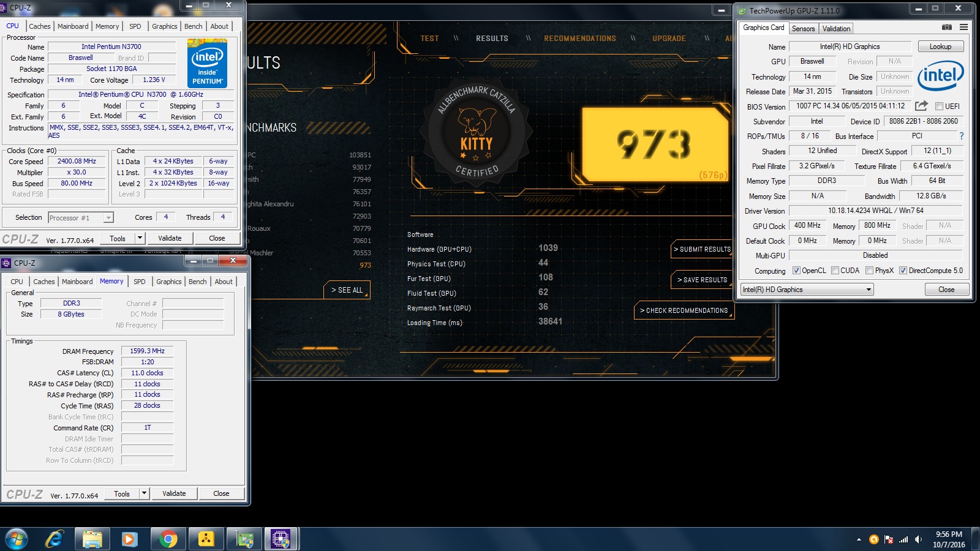Switch to the yellow benchmark app on taskbar
The image size is (980, 551).
206,539
